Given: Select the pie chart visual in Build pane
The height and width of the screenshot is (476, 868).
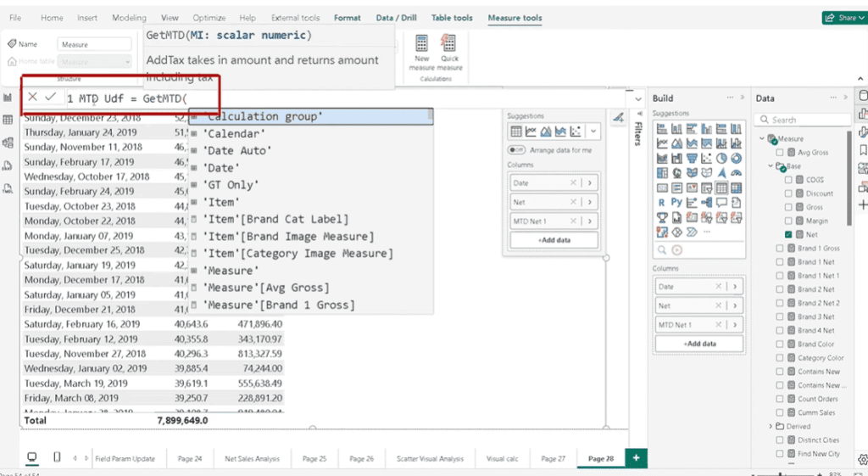Looking at the screenshot, I should 721,159.
